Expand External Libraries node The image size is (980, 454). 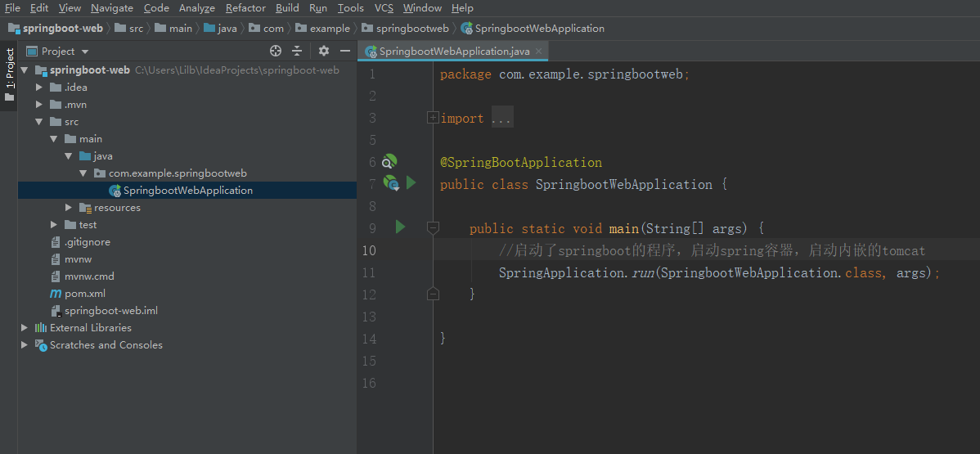click(x=25, y=328)
